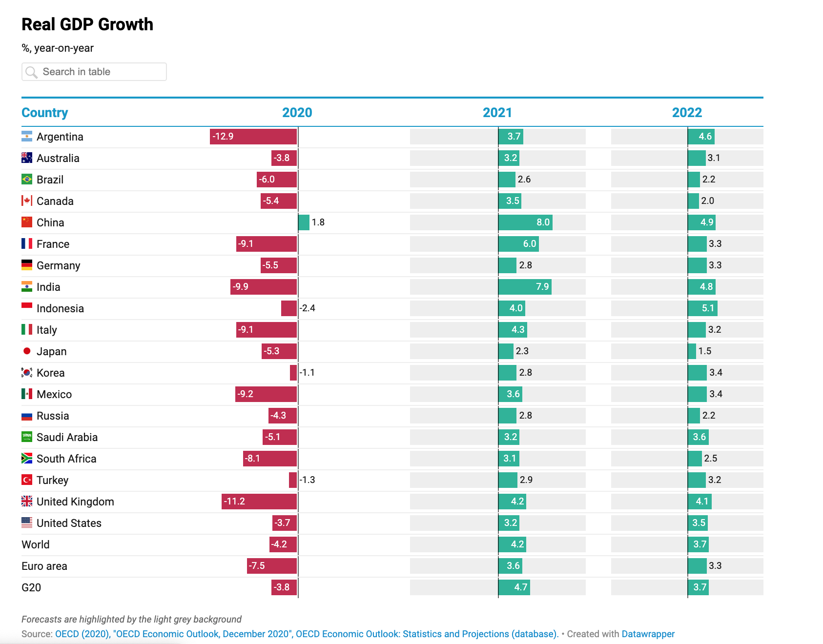Click the Japan flag icon
Viewport: 823px width, 644px height.
click(x=27, y=351)
